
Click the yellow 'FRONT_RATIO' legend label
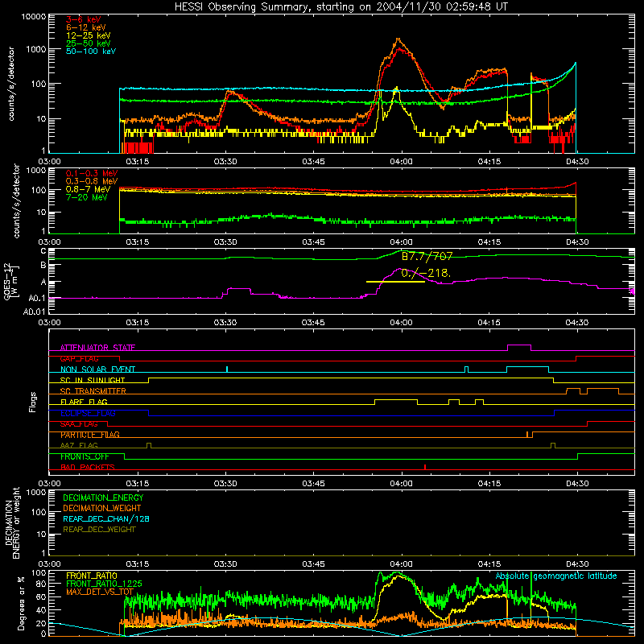point(91,576)
